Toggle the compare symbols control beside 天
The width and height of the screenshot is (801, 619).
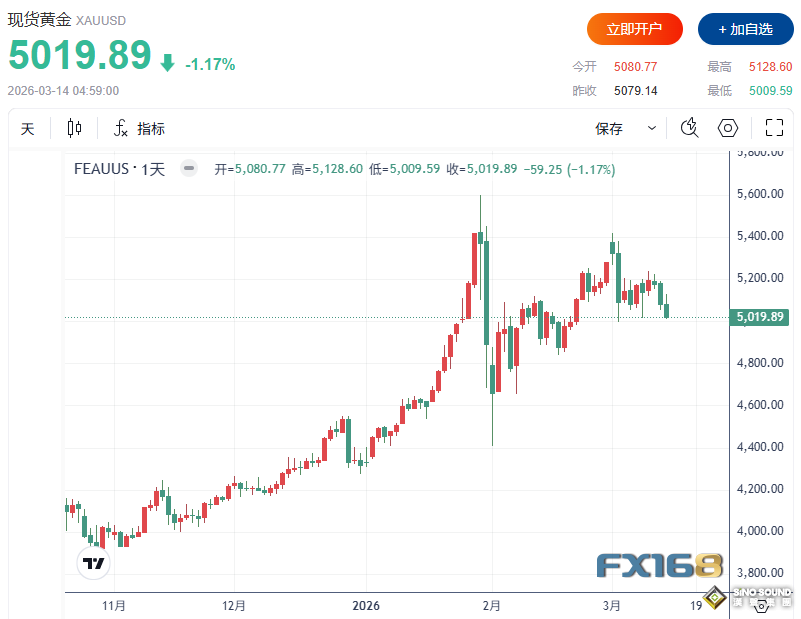pyautogui.click(x=72, y=128)
